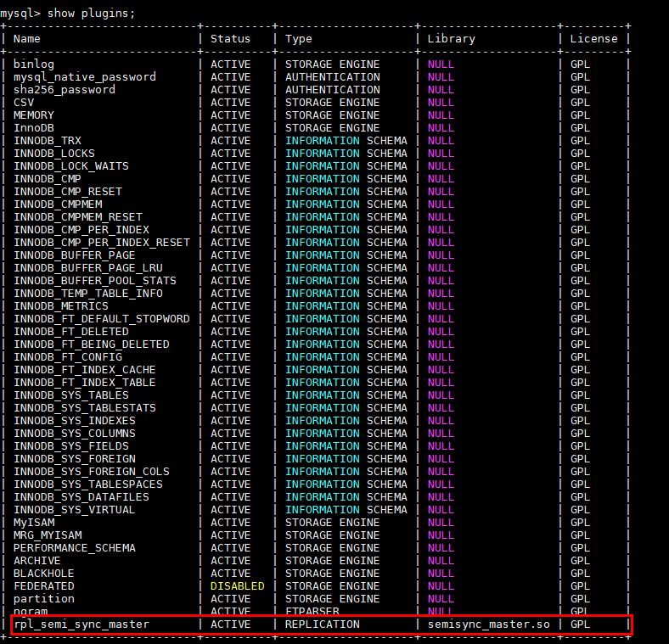Click the 'INNODB_CMP_RESET' plugin name
This screenshot has width=669, height=644.
click(68, 192)
